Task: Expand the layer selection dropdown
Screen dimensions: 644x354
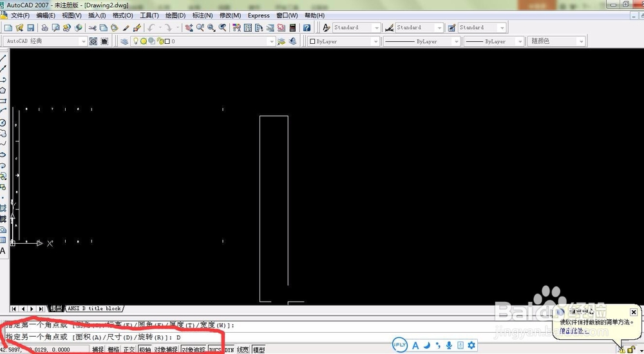Action: pyautogui.click(x=271, y=41)
